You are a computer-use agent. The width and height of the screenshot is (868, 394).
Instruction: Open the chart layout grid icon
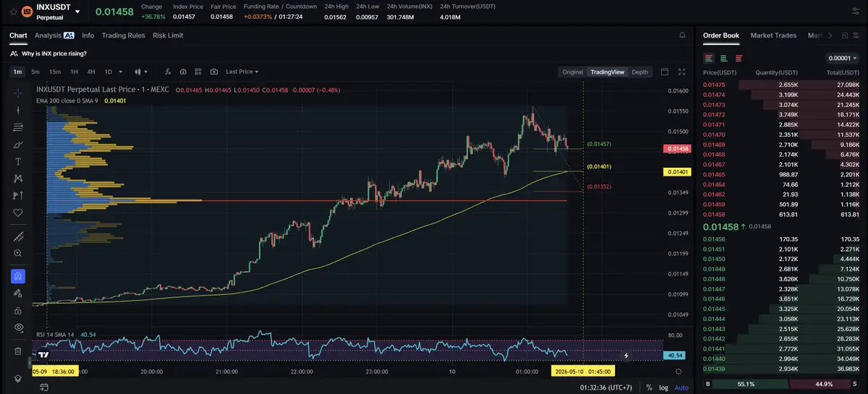coord(198,72)
